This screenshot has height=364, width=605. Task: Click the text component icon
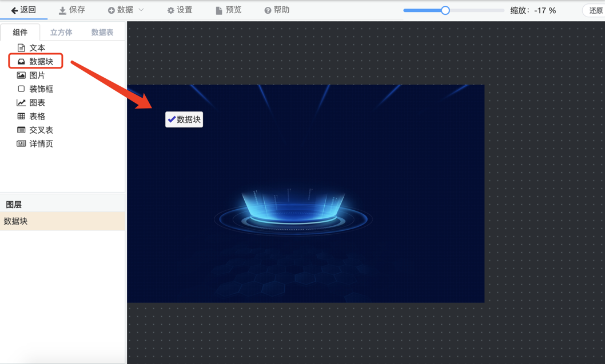click(21, 48)
